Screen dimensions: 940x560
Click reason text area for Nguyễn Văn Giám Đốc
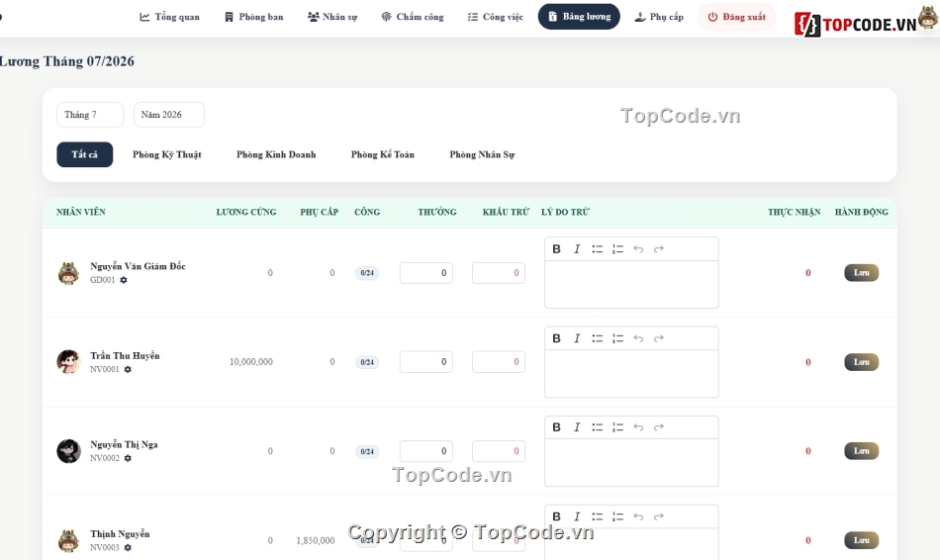click(631, 284)
